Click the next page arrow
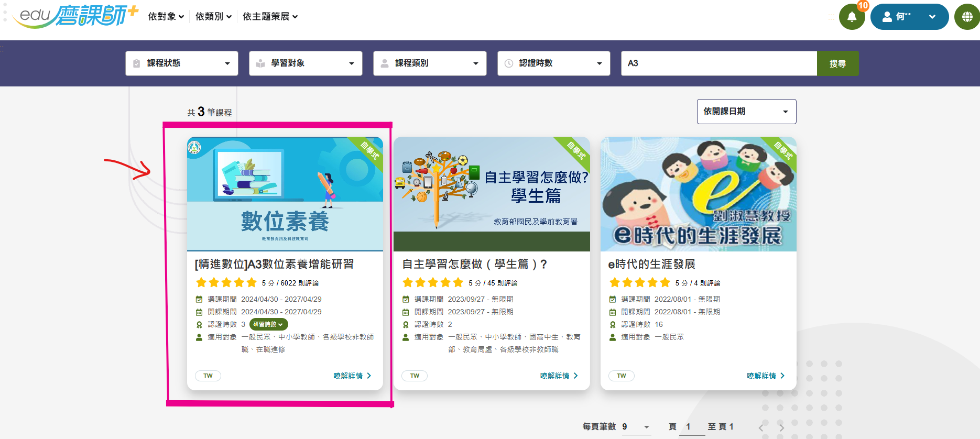The height and width of the screenshot is (439, 980). click(x=781, y=427)
